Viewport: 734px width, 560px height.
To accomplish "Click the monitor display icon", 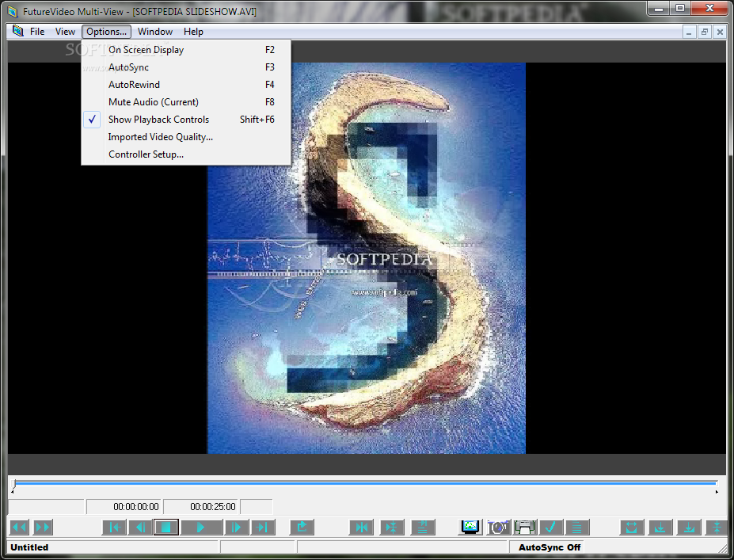I will coord(470,528).
